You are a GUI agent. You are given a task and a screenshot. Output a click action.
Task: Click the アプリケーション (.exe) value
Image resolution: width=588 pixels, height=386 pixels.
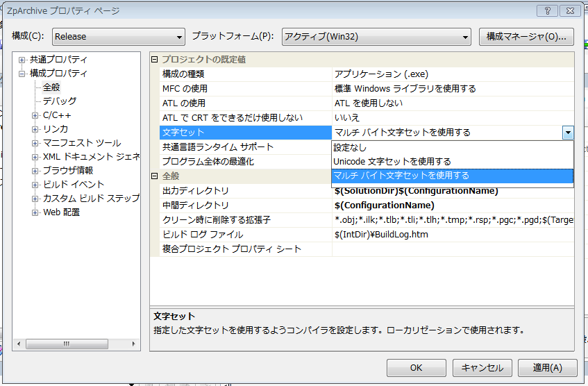tap(453, 74)
